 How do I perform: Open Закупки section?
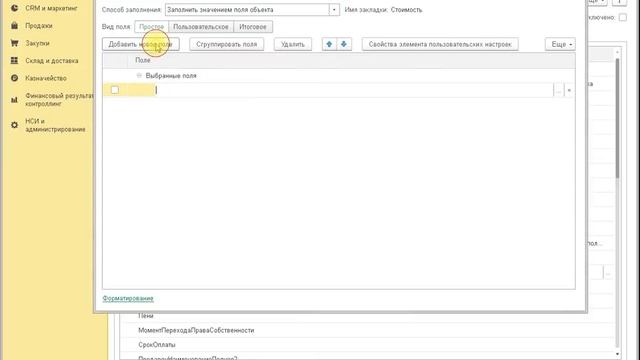(37, 43)
